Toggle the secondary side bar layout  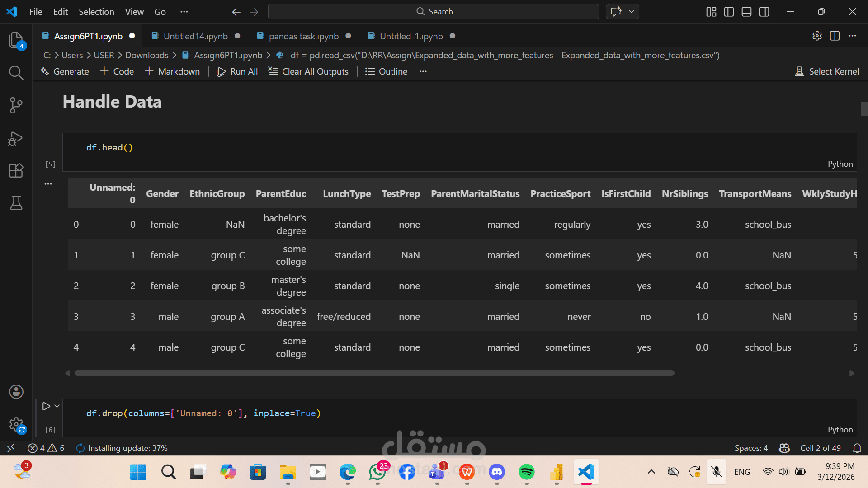click(764, 12)
